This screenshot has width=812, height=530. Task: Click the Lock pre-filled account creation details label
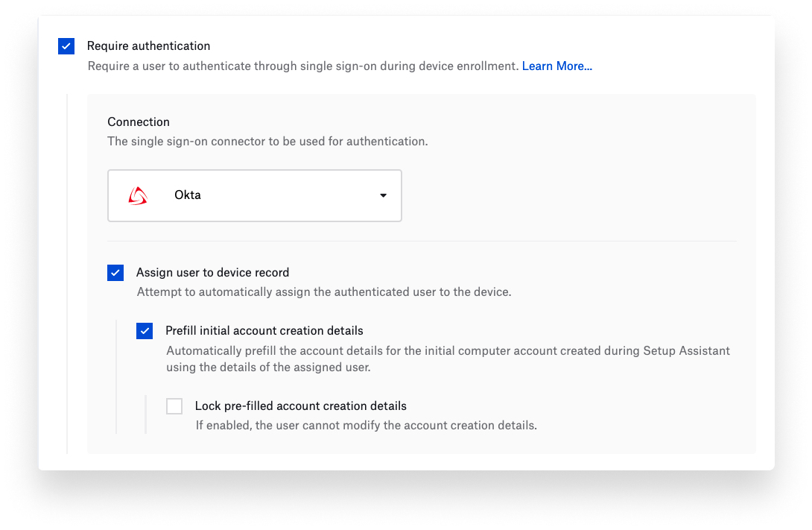point(300,406)
